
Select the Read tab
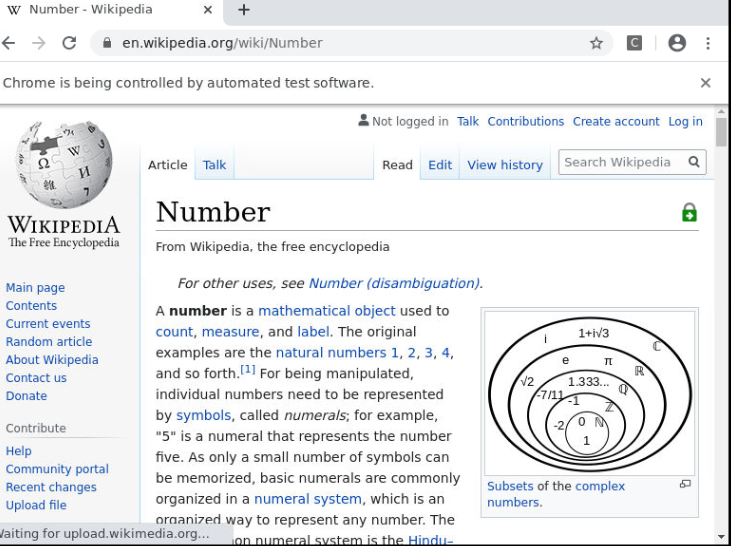397,165
